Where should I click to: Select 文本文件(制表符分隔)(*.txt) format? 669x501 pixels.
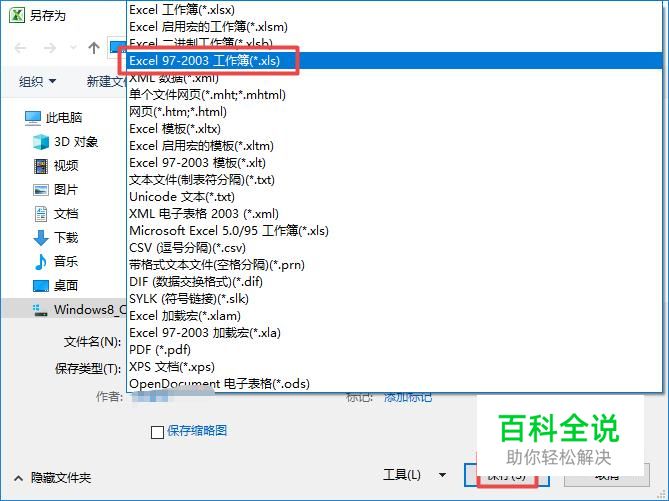coord(395,180)
